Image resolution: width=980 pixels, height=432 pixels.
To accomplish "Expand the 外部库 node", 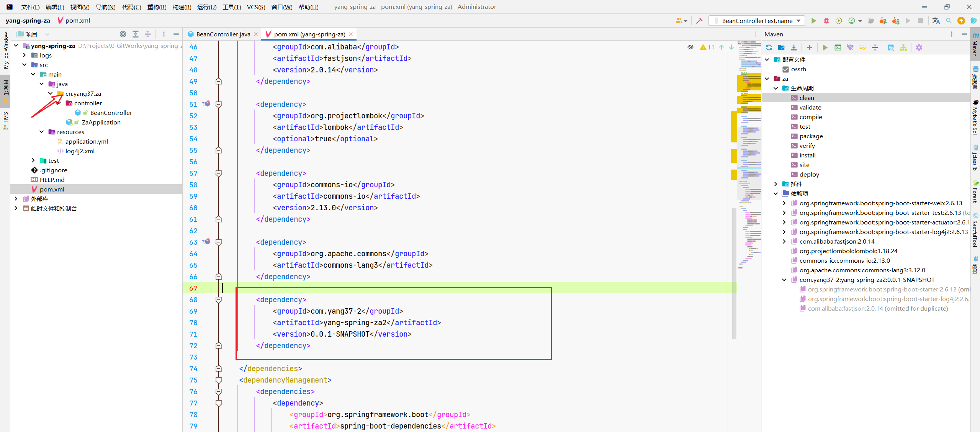I will pyautogui.click(x=16, y=199).
